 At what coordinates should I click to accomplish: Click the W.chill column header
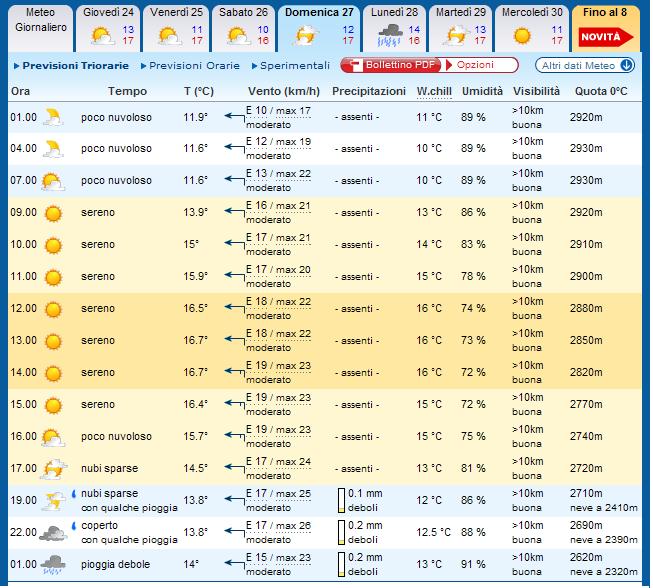click(434, 91)
